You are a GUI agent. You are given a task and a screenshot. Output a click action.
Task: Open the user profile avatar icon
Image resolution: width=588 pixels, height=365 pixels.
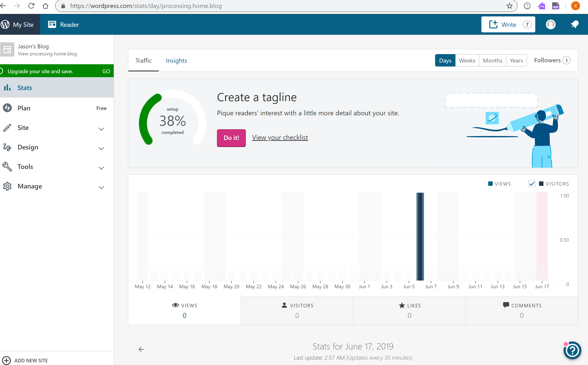click(x=551, y=25)
